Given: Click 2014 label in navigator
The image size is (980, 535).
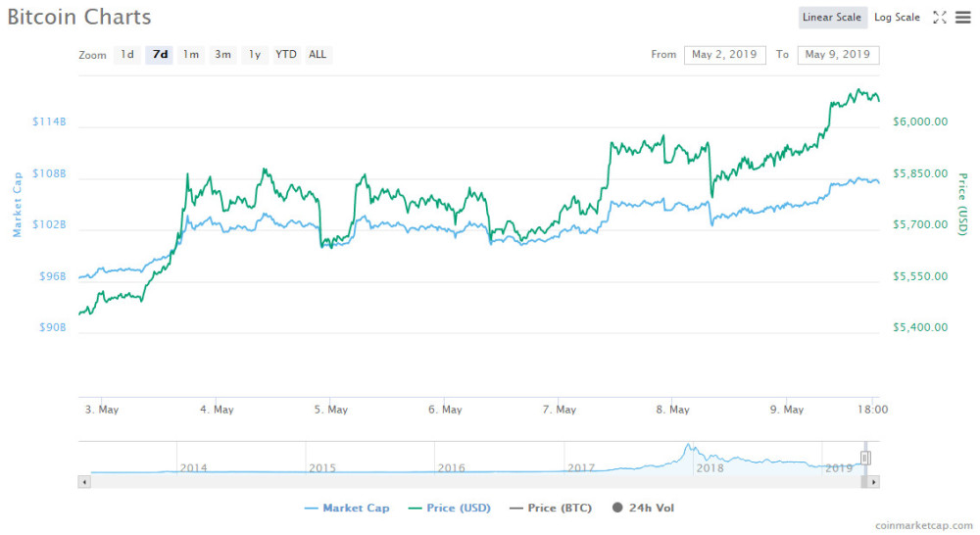Looking at the screenshot, I should (x=193, y=467).
